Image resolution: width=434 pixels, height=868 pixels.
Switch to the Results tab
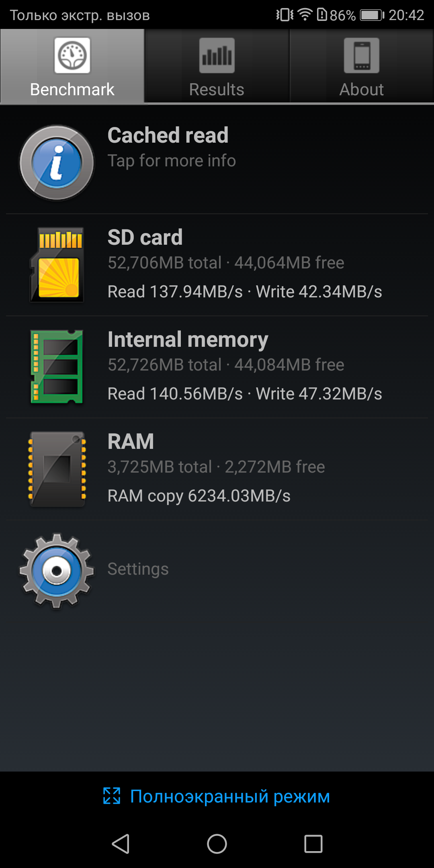coord(217,66)
